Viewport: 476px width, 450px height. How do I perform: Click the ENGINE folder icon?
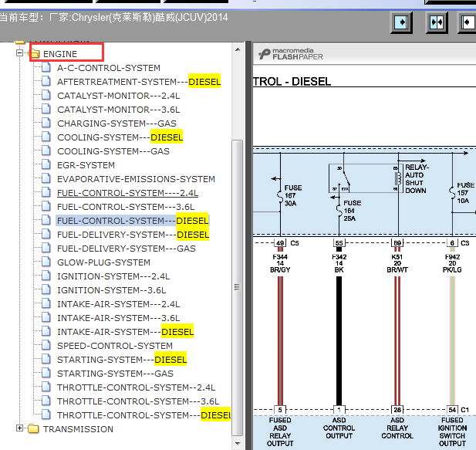point(34,53)
